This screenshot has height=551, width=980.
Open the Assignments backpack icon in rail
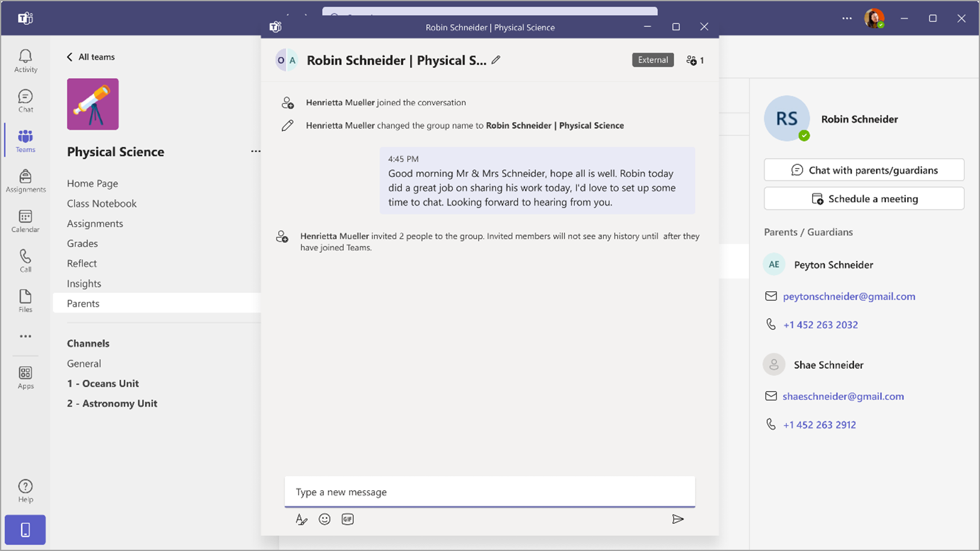(25, 180)
